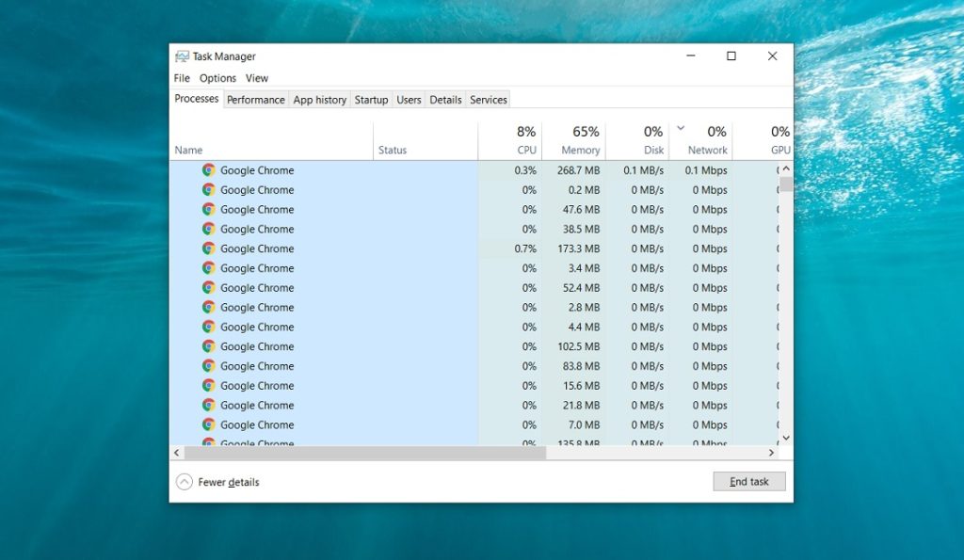
Task: Open the Options menu
Action: [217, 78]
